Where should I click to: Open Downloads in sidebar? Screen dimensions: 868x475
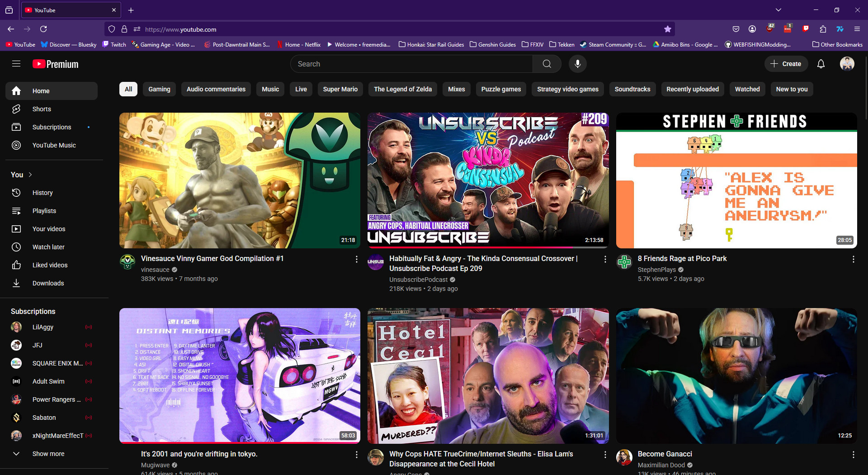(52, 283)
